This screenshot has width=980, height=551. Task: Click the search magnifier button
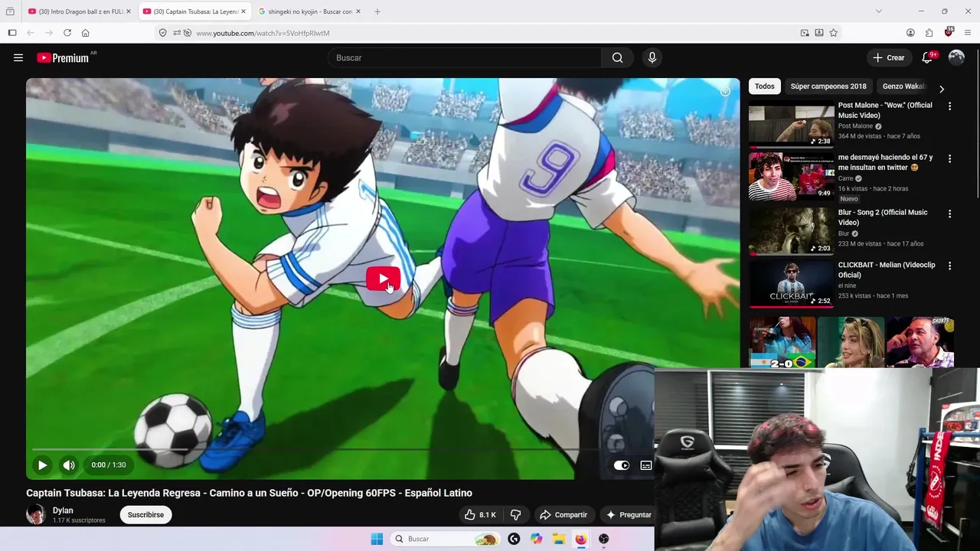[x=617, y=57]
